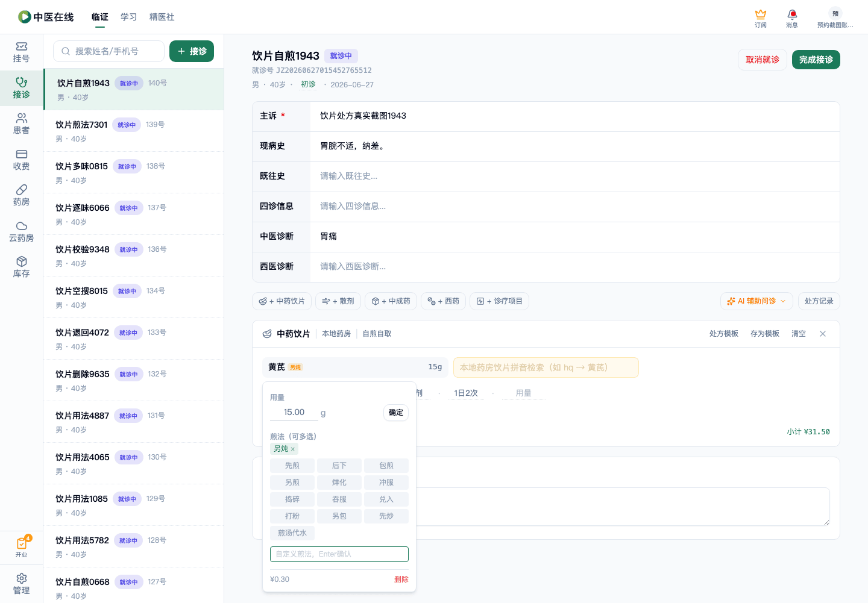Confirm dosage with 确定 button
868x603 pixels.
click(396, 413)
